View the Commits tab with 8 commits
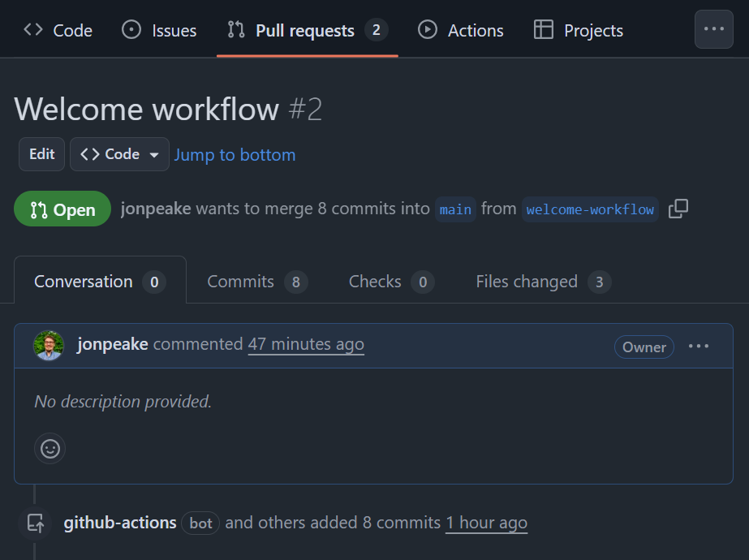Image resolution: width=749 pixels, height=560 pixels. [256, 282]
